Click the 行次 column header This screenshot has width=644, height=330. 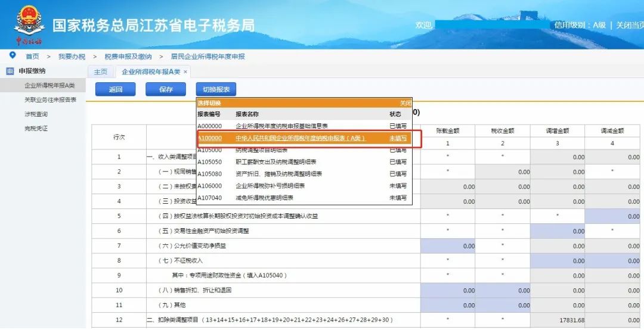(x=119, y=137)
